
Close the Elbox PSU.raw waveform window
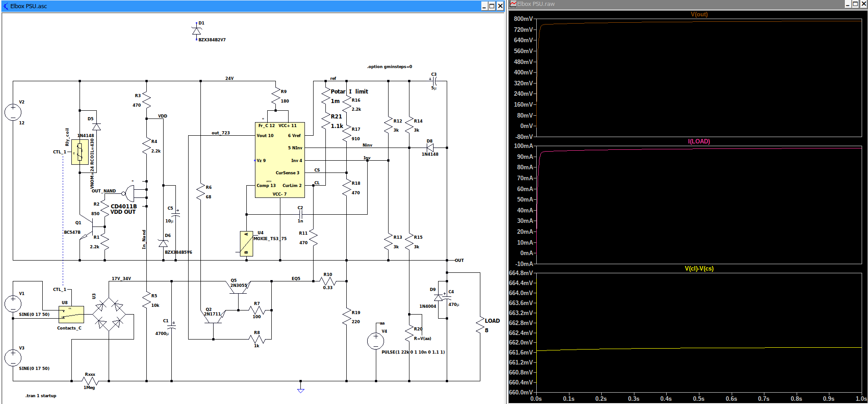pyautogui.click(x=863, y=4)
